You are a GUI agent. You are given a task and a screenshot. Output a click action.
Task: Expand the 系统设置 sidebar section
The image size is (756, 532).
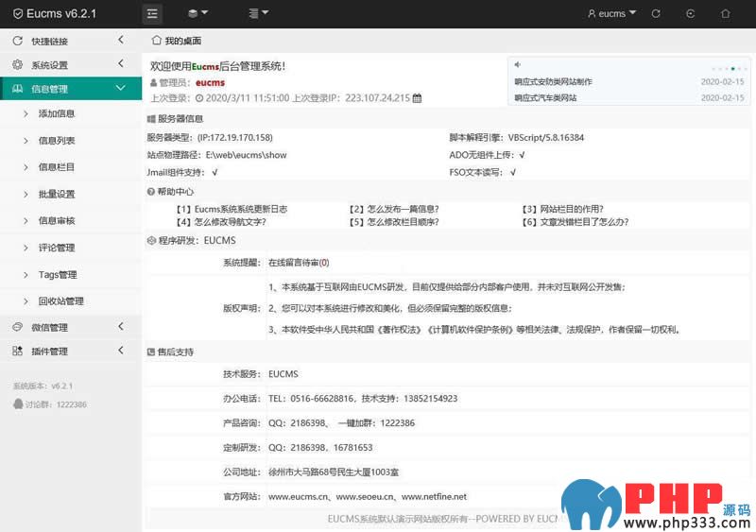[121, 63]
